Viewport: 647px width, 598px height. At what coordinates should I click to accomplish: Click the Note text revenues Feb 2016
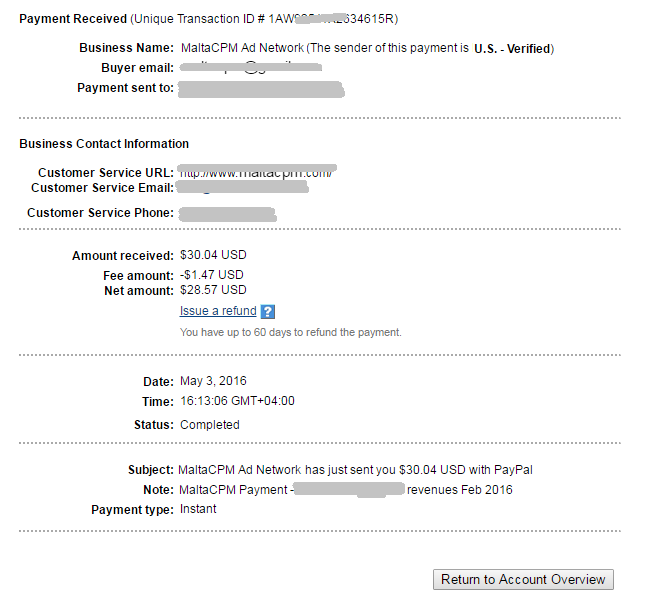(x=460, y=490)
